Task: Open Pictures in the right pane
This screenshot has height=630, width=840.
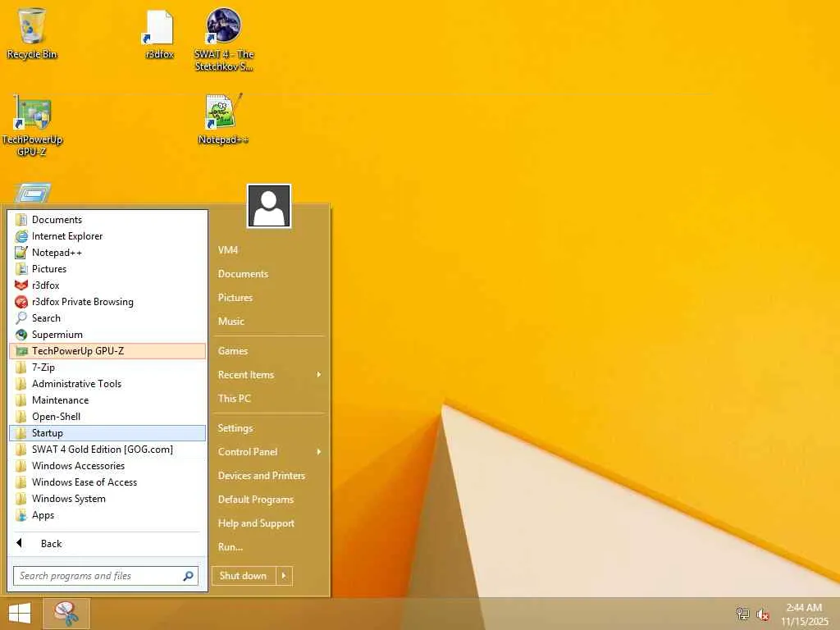Action: tap(269, 298)
